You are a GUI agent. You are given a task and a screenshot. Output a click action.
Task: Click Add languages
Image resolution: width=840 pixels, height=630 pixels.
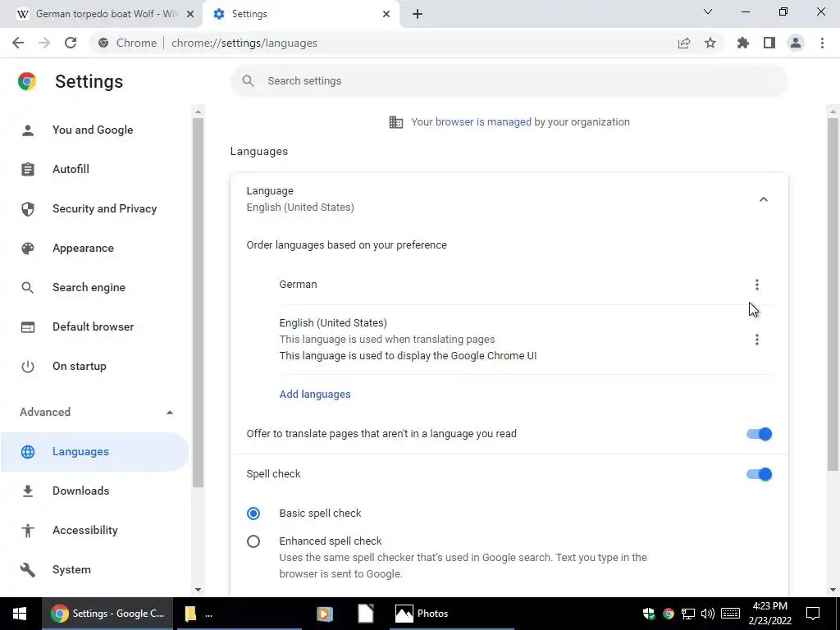click(315, 395)
